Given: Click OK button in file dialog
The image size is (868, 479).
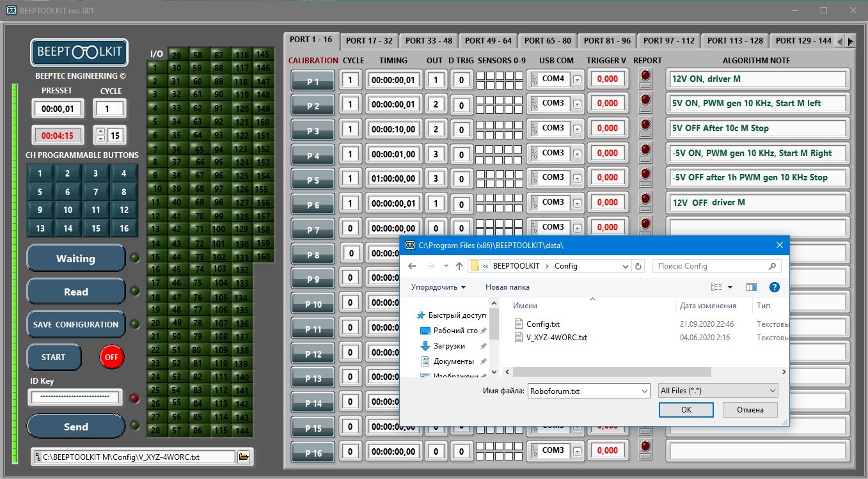Looking at the screenshot, I should [686, 410].
